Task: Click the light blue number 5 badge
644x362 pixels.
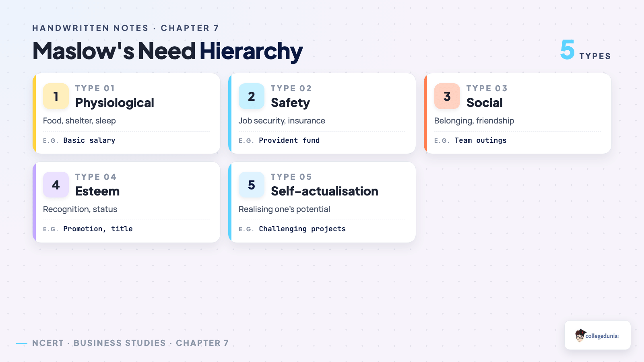Action: (x=252, y=185)
